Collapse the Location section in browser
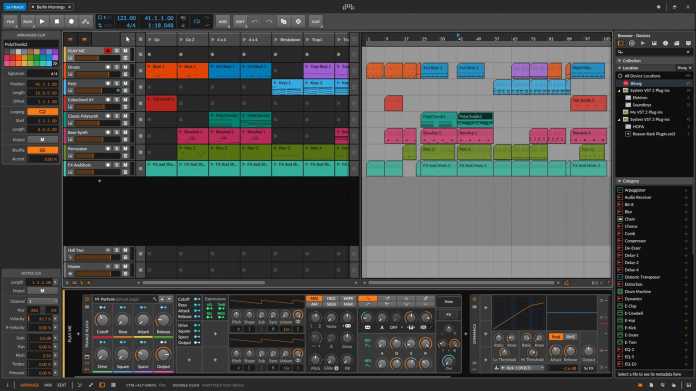Viewport: 696px width, 391px height. click(620, 67)
